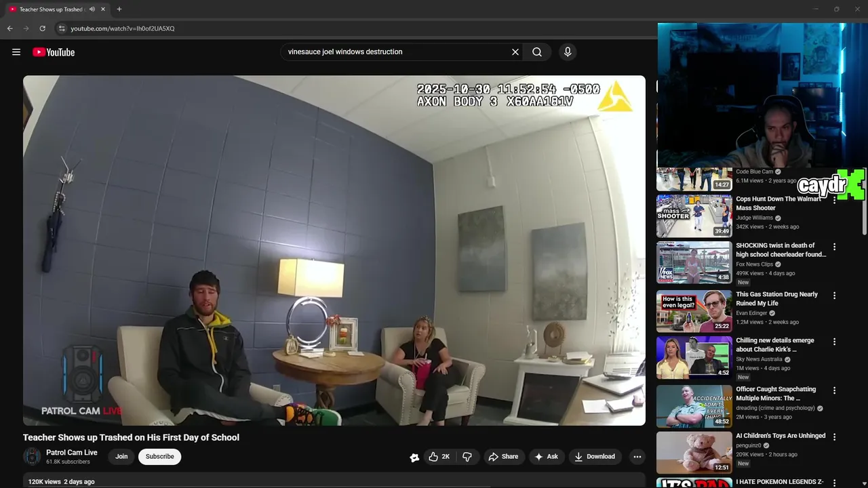Clear the search box with the X icon
The width and height of the screenshot is (868, 488).
[x=515, y=52]
